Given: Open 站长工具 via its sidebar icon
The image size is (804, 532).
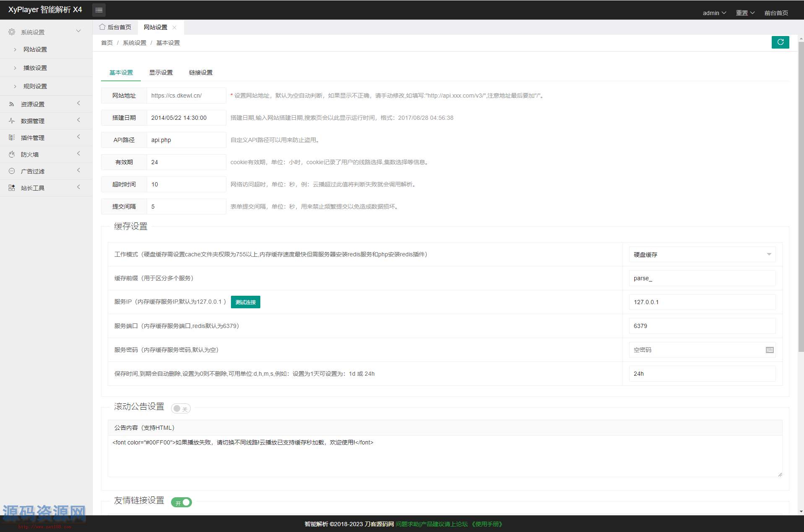Looking at the screenshot, I should click(x=11, y=188).
